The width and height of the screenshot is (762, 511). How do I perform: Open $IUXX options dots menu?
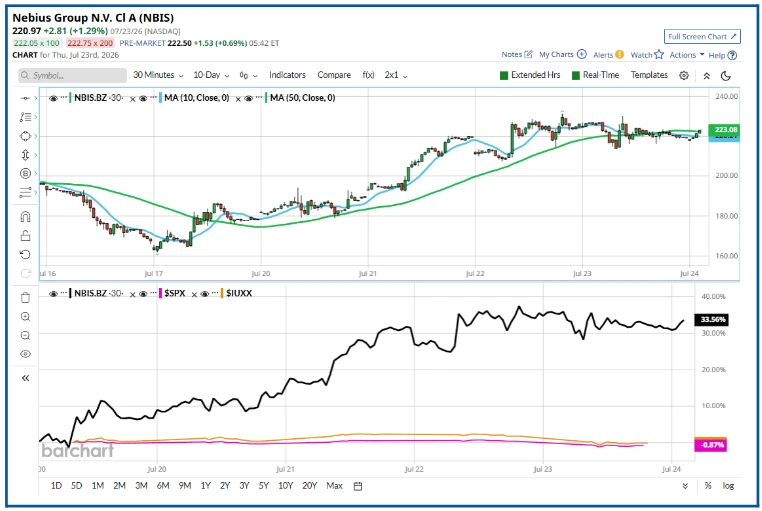(215, 293)
